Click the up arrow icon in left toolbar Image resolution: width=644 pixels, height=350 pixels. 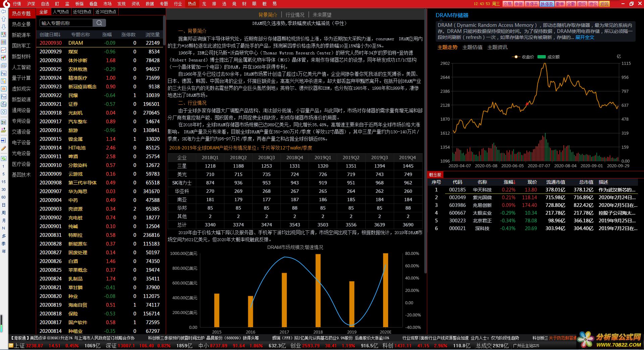[4, 19]
